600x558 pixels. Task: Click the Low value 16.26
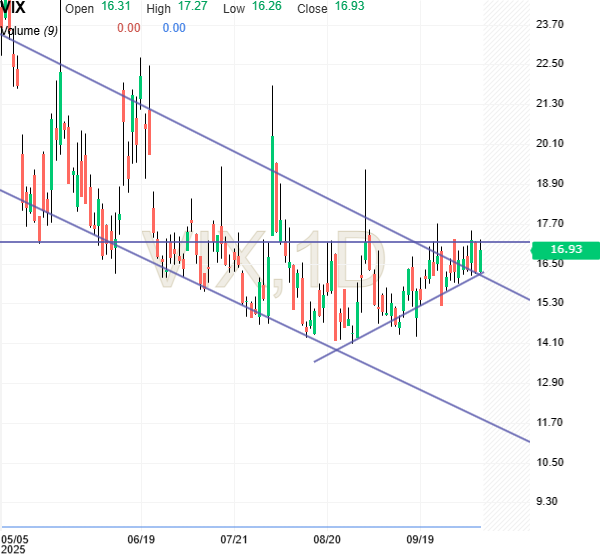(x=270, y=9)
